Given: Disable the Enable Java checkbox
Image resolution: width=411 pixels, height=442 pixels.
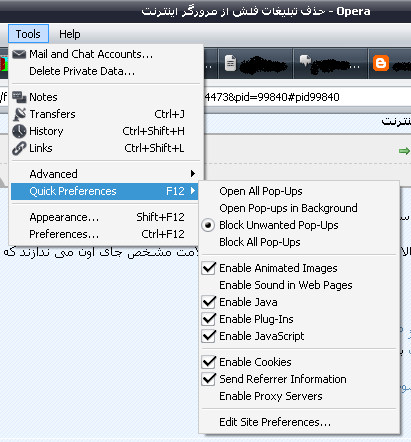Looking at the screenshot, I should 209,302.
